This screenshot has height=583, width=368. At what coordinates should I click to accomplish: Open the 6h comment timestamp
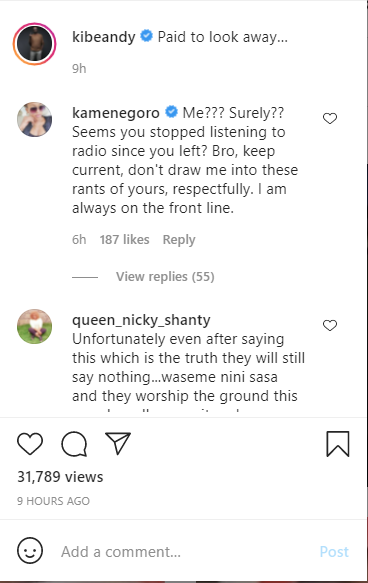[79, 239]
